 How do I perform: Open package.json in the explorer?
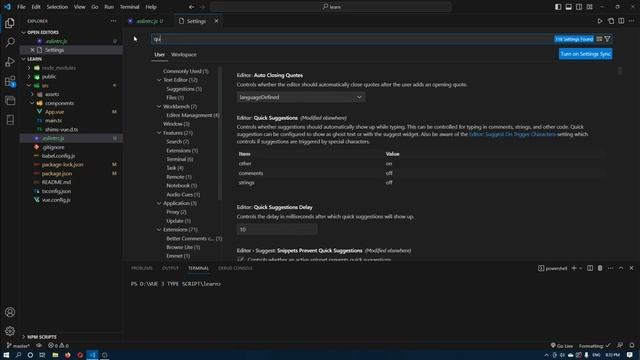[57, 173]
